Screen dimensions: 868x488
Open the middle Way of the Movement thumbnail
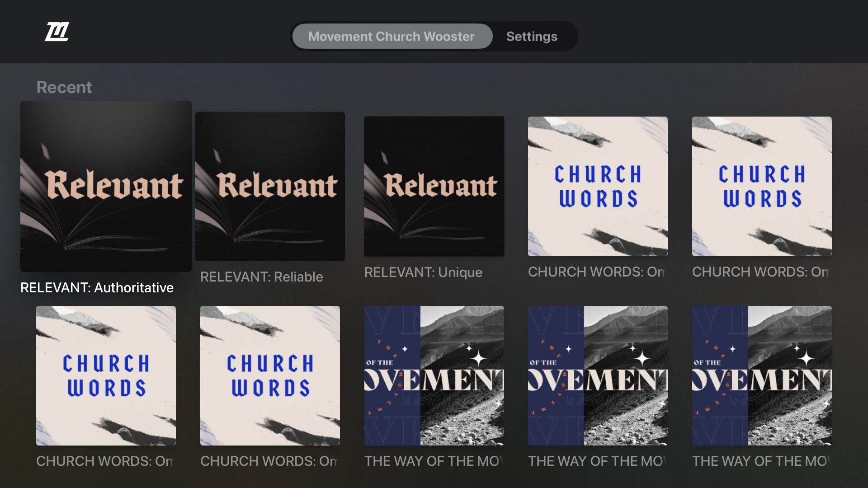pyautogui.click(x=598, y=375)
